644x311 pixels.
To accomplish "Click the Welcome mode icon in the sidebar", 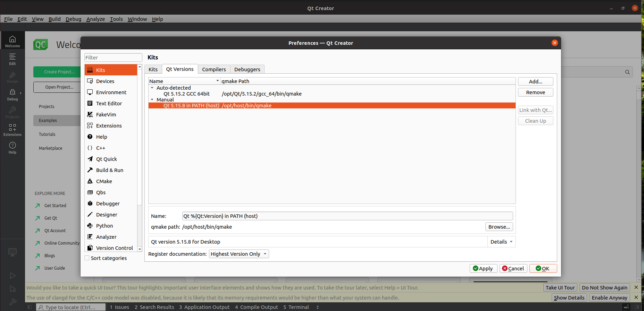I will [12, 41].
